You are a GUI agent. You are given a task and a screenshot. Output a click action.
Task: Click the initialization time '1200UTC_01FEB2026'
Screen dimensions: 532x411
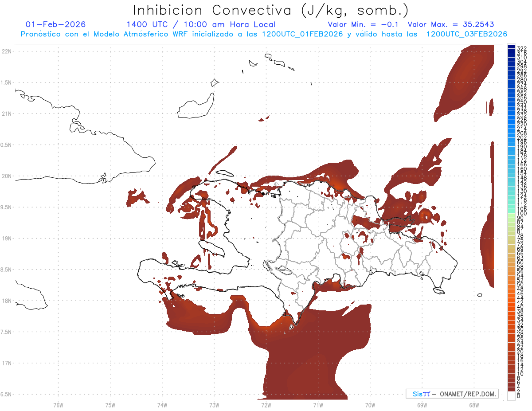point(302,34)
